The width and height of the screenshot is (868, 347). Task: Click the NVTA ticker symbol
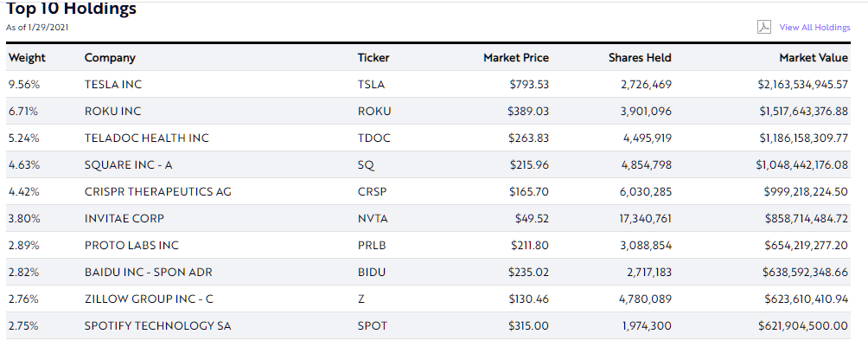373,219
